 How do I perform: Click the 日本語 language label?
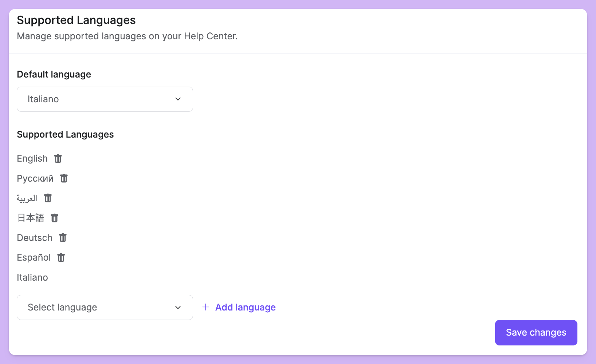(31, 218)
